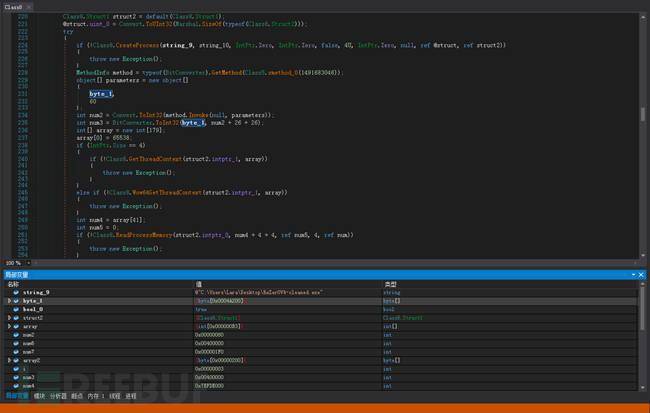Expand the byte_1 variable node
650x413 pixels.
[8, 300]
